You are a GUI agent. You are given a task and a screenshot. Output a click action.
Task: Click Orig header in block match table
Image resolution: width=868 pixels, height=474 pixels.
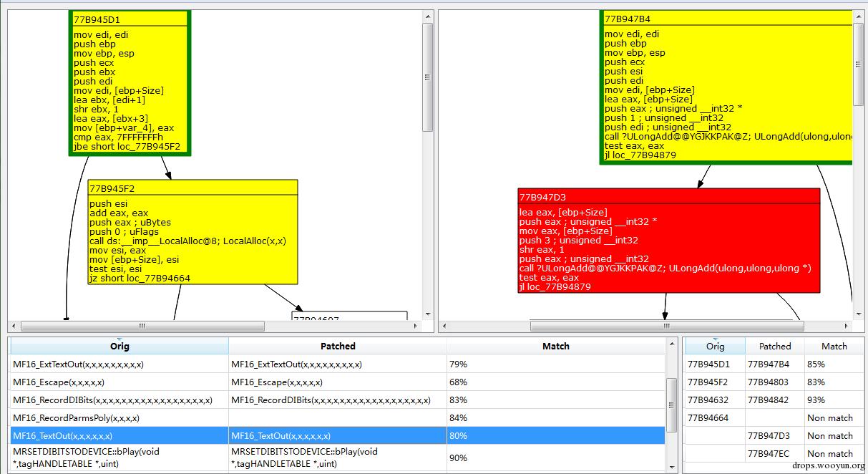click(x=715, y=346)
